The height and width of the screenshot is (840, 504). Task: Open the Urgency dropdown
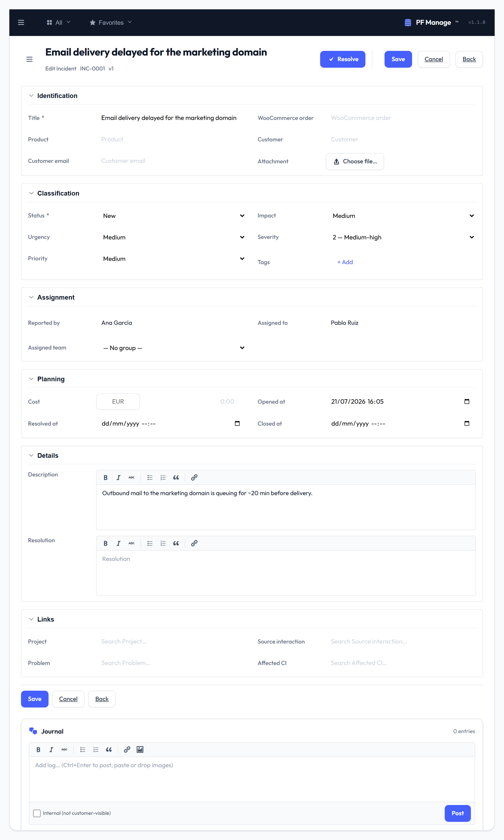pyautogui.click(x=174, y=237)
